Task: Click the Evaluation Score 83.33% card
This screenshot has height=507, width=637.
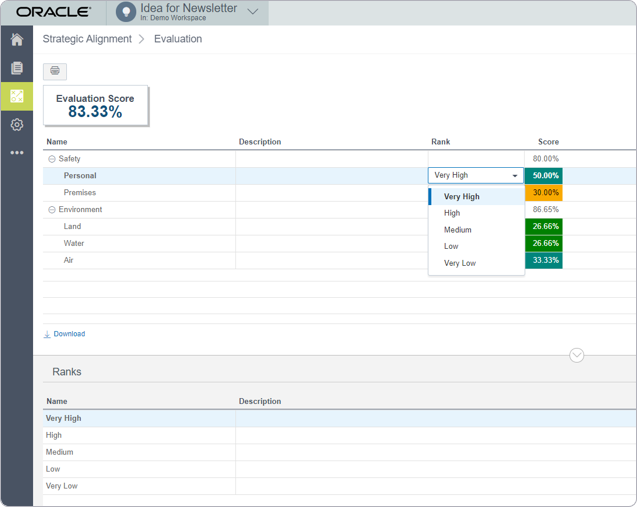Action: pyautogui.click(x=95, y=105)
